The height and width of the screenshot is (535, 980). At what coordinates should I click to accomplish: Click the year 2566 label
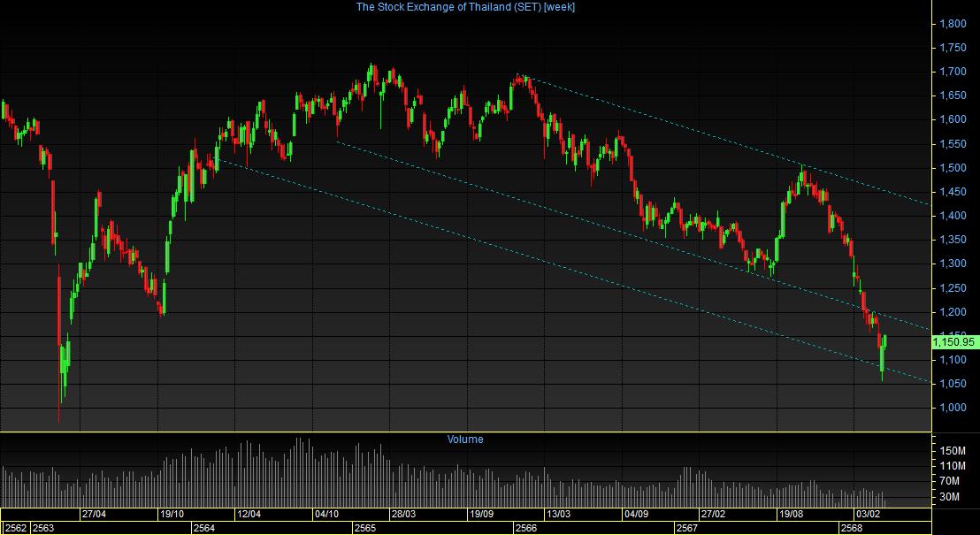(525, 528)
